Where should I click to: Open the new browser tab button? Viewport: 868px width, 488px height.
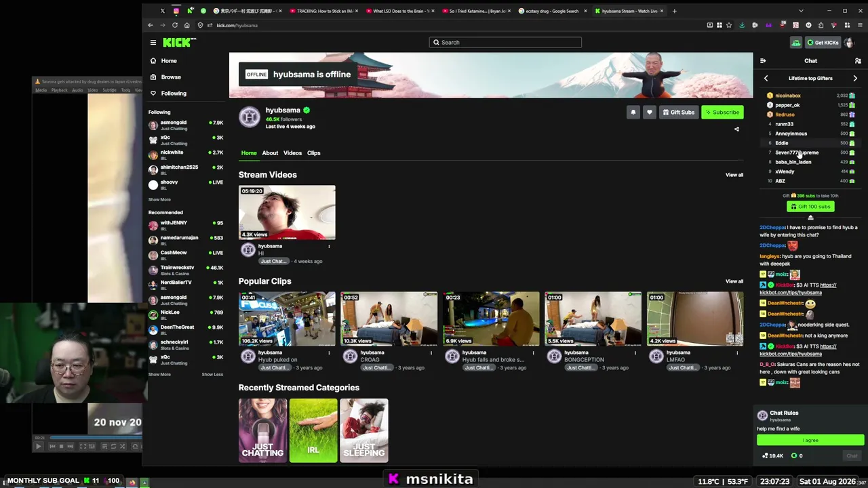coord(674,11)
